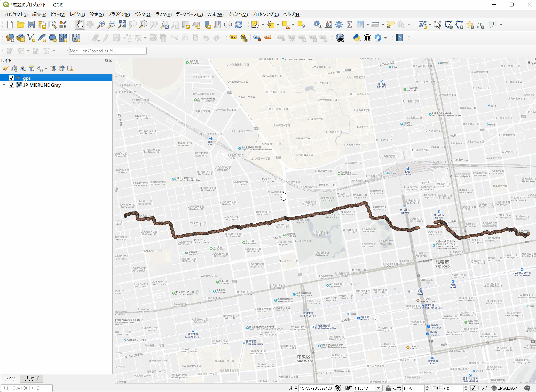This screenshot has height=392, width=536.
Task: Open the ヘルプ menu
Action: [x=292, y=14]
